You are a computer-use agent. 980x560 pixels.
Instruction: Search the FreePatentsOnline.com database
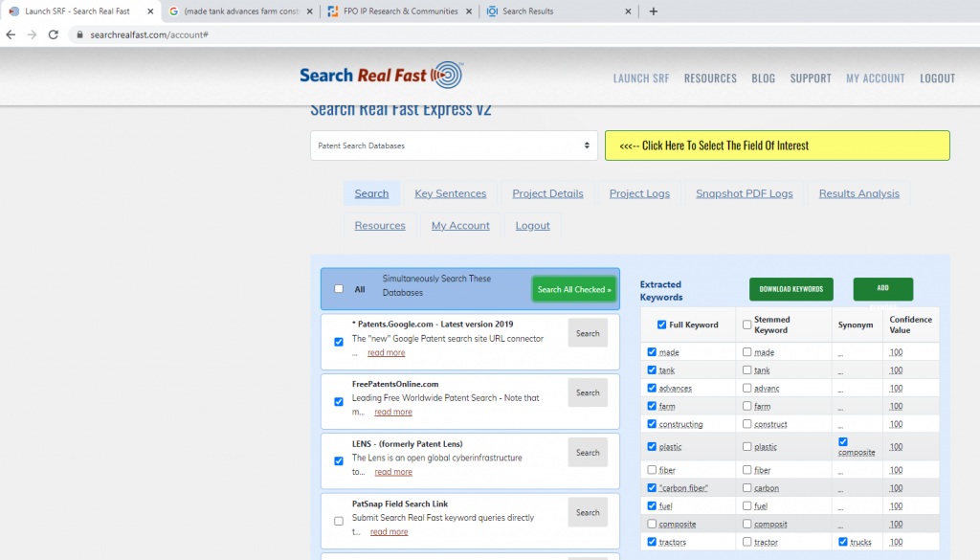[x=588, y=392]
